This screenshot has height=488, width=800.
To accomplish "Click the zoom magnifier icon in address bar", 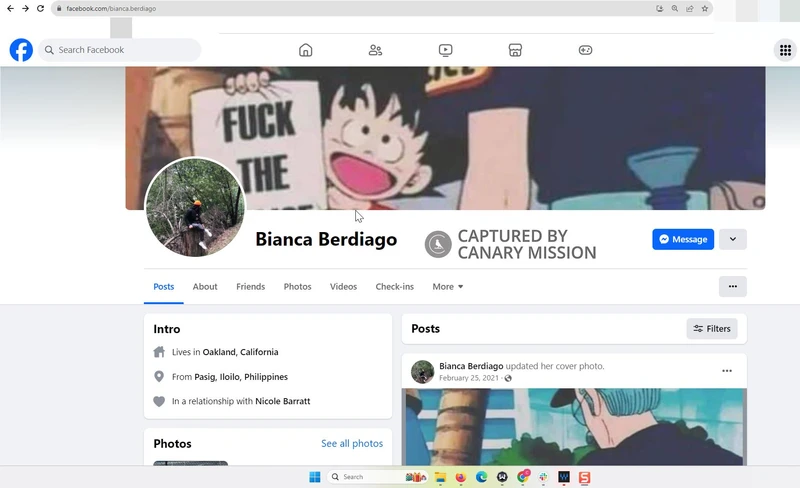I will [674, 8].
